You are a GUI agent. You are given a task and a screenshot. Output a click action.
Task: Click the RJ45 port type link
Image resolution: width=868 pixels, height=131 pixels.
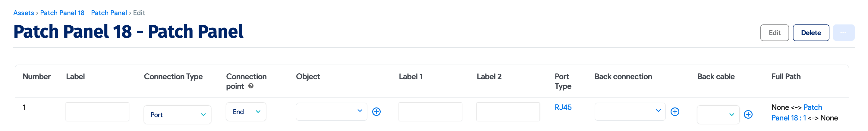(x=563, y=107)
